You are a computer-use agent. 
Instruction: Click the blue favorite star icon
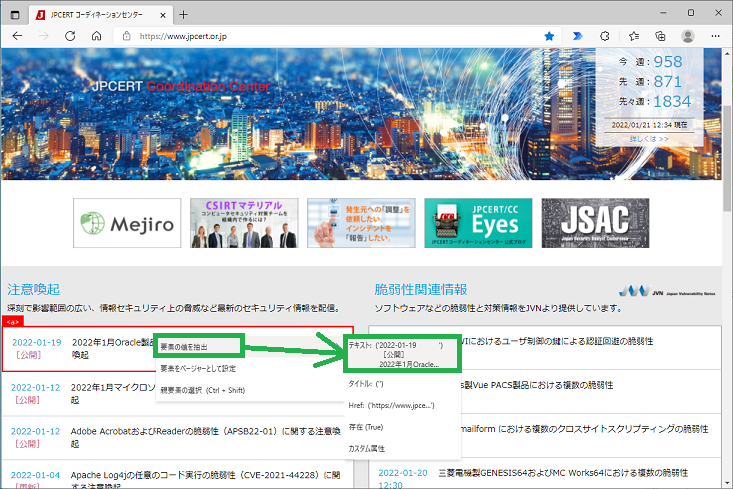tap(549, 36)
